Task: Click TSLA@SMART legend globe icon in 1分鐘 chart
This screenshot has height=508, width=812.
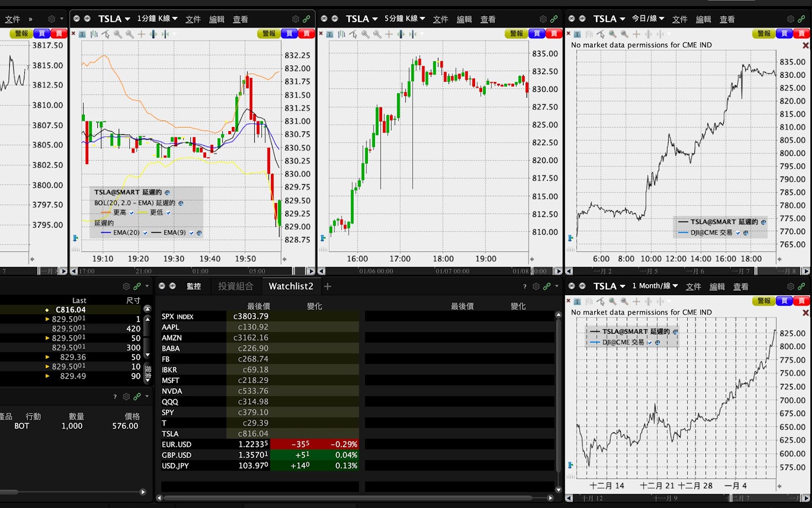Action: pos(167,193)
